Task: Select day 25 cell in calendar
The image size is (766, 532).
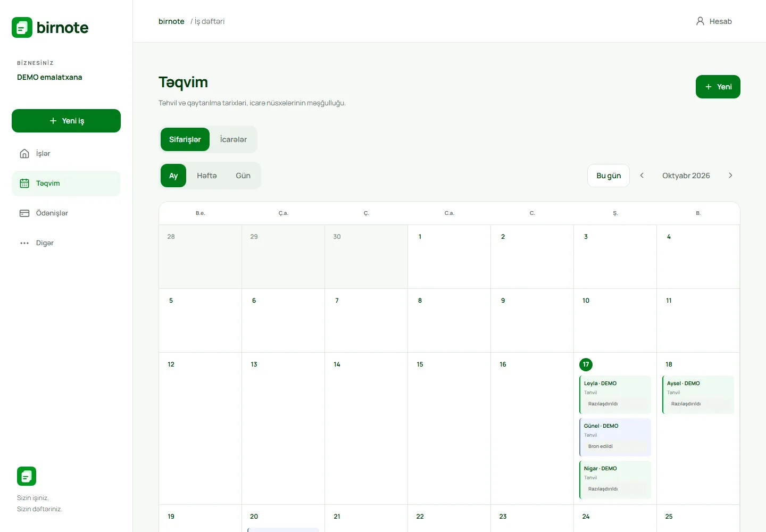Action: [x=698, y=518]
